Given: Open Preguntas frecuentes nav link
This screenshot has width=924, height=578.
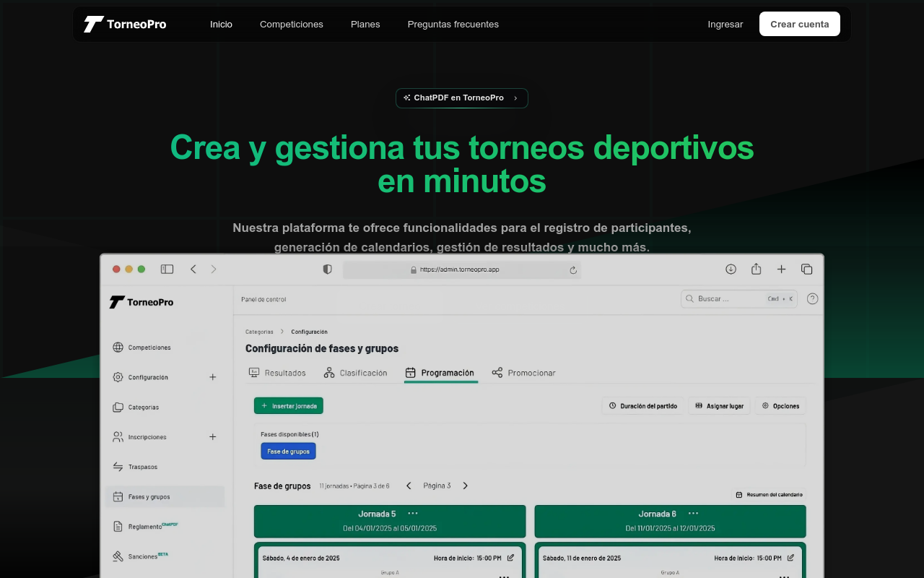Looking at the screenshot, I should coord(453,24).
